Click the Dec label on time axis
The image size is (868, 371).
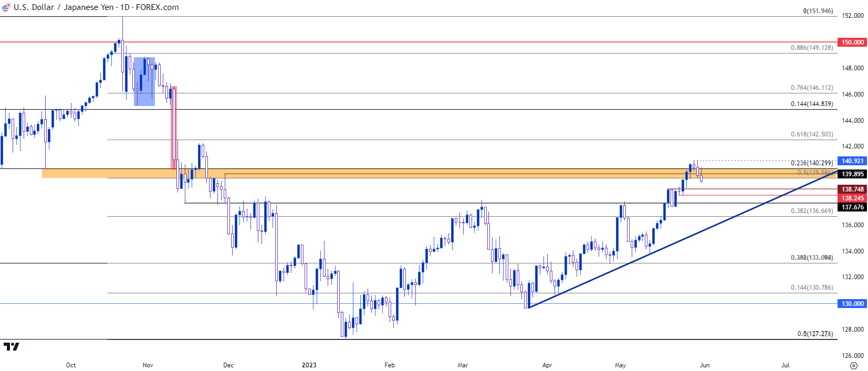click(x=228, y=365)
